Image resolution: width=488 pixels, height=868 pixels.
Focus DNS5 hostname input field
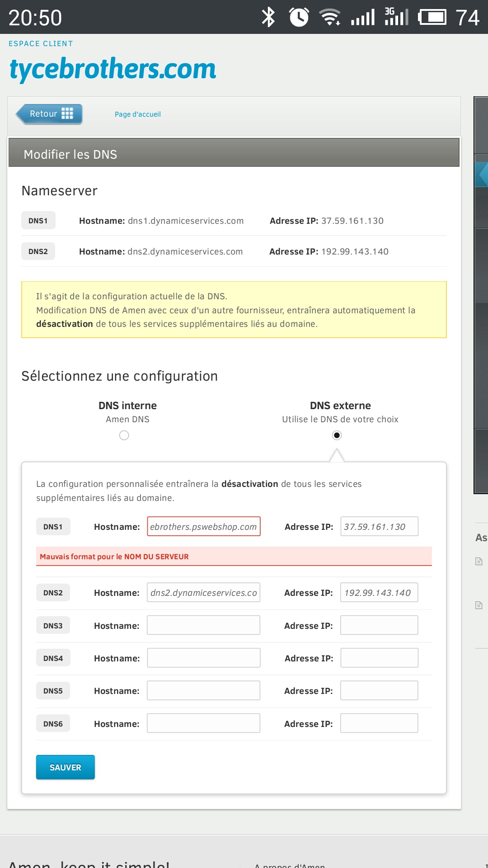[x=203, y=690]
